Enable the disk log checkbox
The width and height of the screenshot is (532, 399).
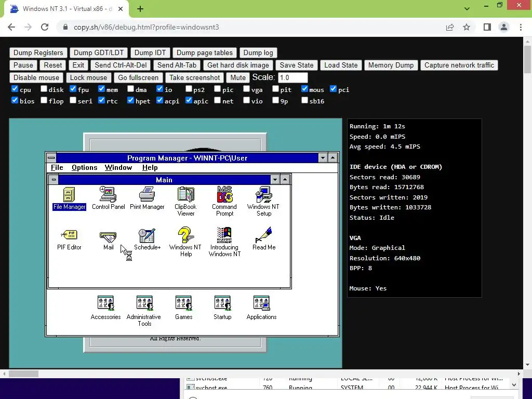coord(44,89)
